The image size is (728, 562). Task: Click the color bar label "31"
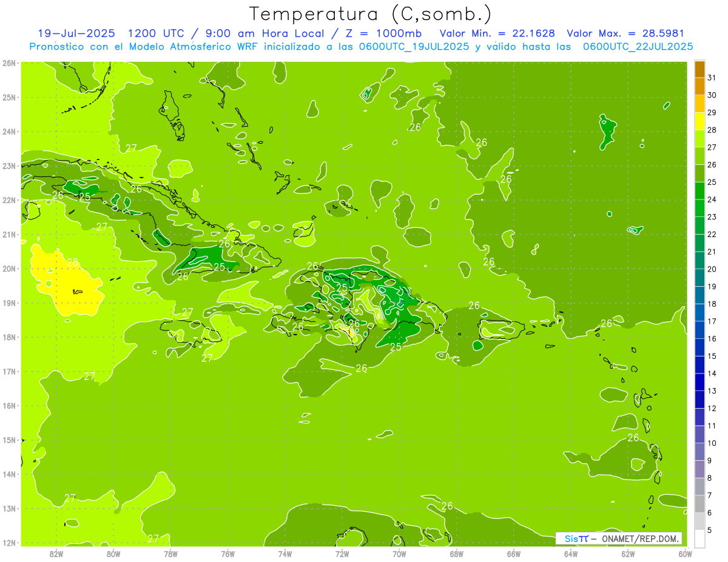[x=712, y=78]
